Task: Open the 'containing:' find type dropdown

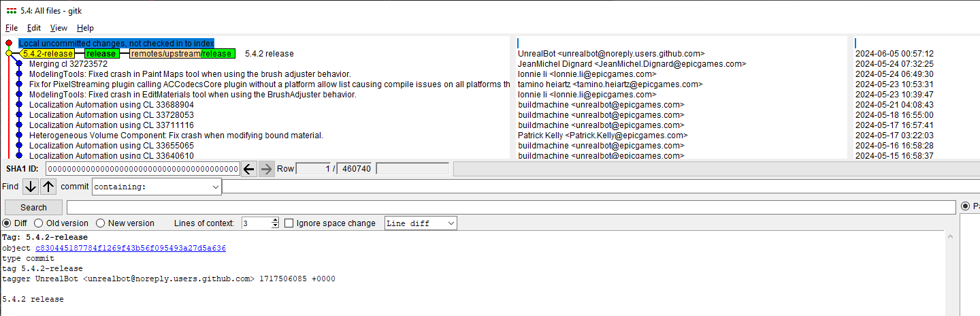Action: [x=157, y=187]
